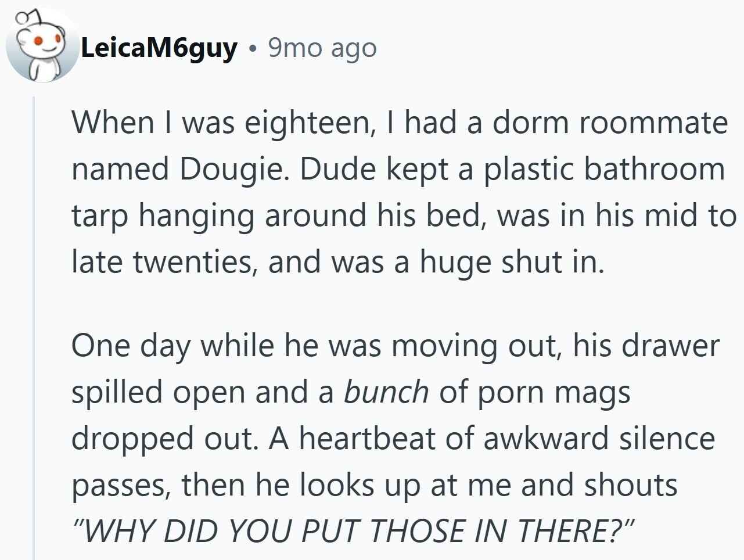
Task: Click the word eighteen in the first line
Action: coord(307,124)
